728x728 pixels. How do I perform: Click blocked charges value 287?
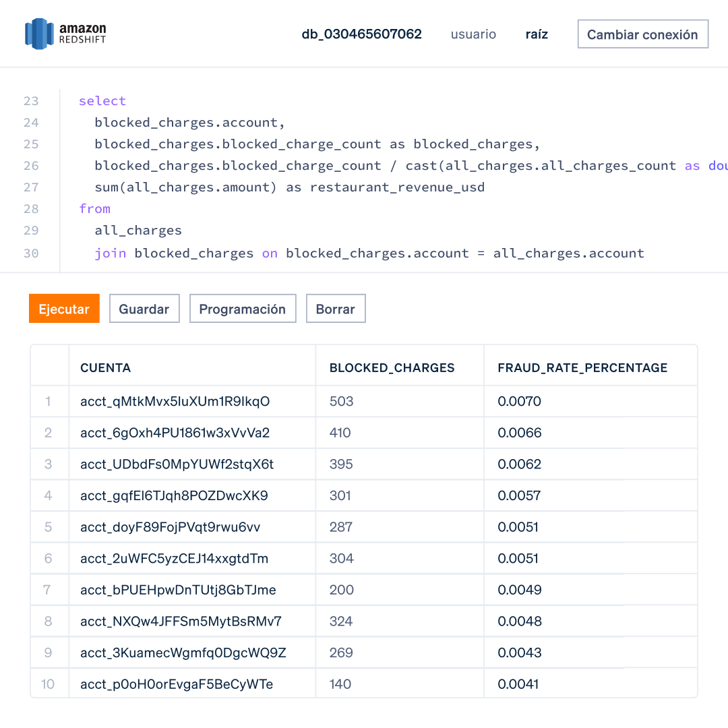[x=341, y=527]
